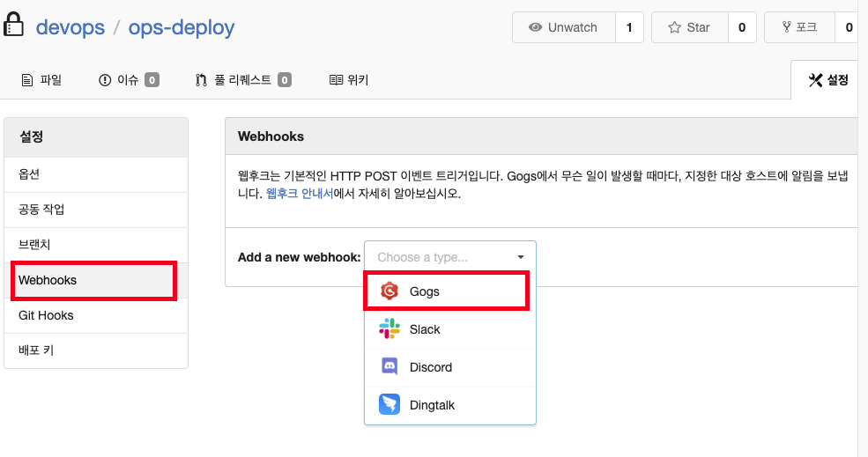This screenshot has height=457, width=868.
Task: Choose Dingtalk webhook type
Action: [450, 405]
